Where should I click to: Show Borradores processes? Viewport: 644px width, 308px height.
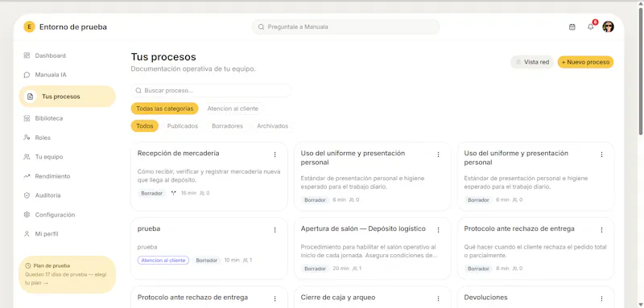[227, 126]
